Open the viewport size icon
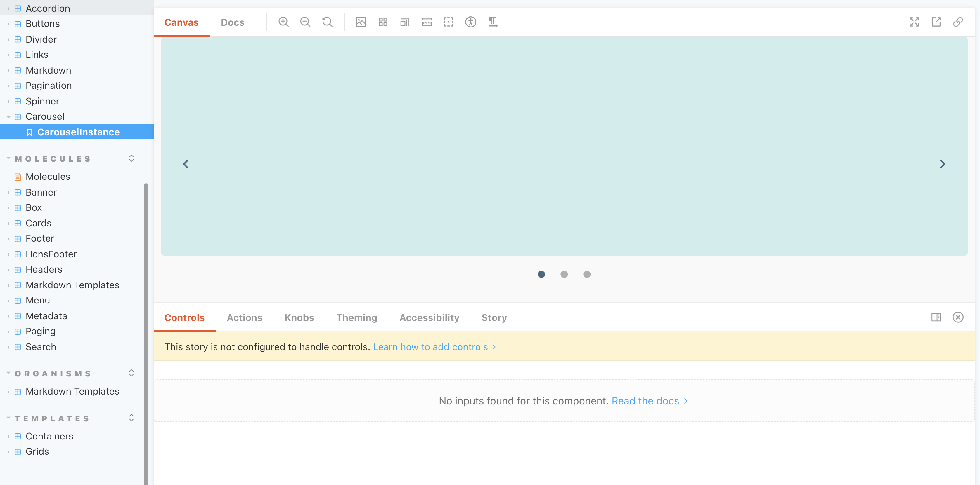This screenshot has width=980, height=485. [404, 22]
